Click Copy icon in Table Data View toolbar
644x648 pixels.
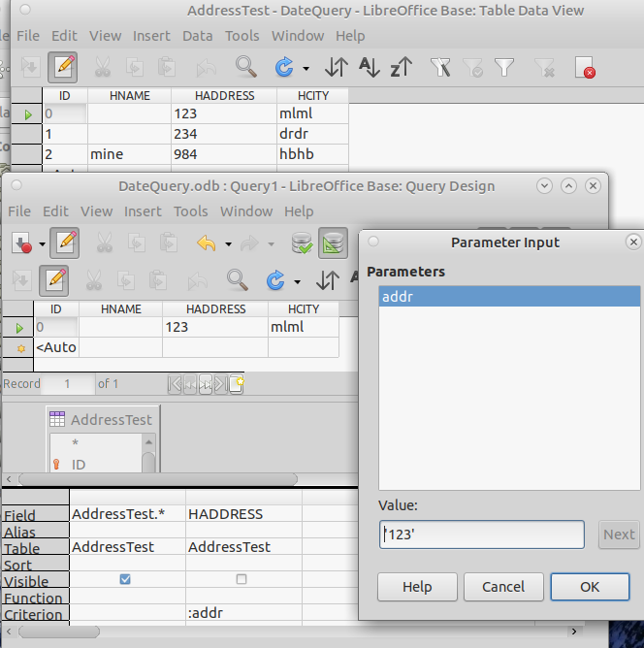135,67
